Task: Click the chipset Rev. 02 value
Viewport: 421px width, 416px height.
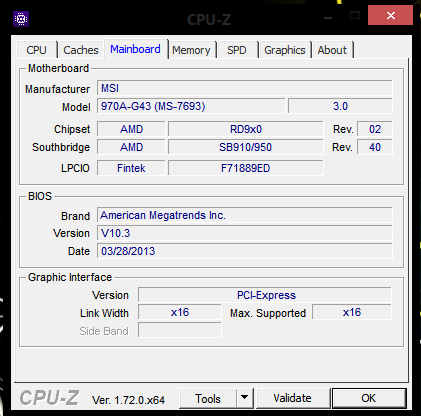Action: click(x=375, y=129)
